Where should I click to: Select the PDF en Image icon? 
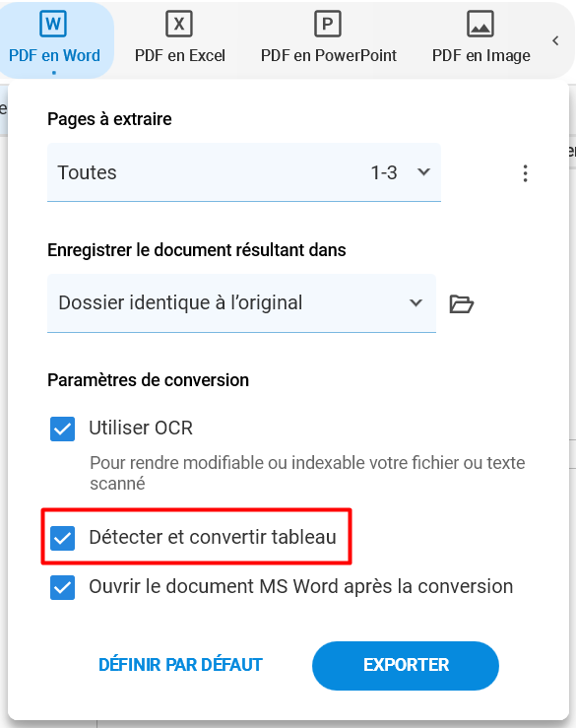(480, 24)
